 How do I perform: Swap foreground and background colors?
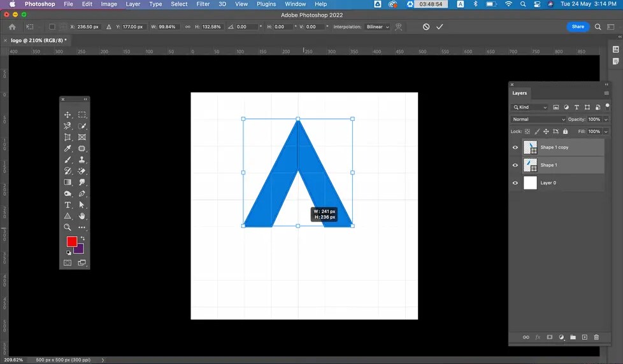[83, 238]
